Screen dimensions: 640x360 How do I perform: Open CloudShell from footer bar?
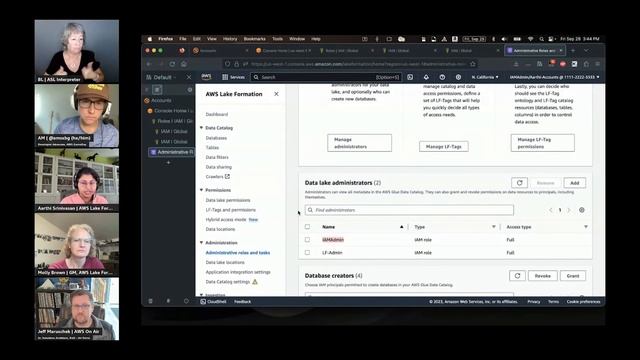pyautogui.click(x=213, y=302)
